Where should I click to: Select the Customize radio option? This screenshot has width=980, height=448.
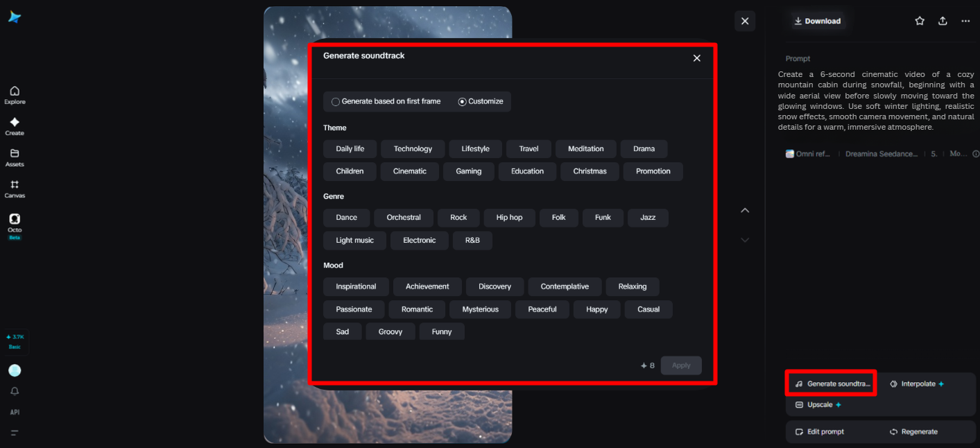[481, 101]
